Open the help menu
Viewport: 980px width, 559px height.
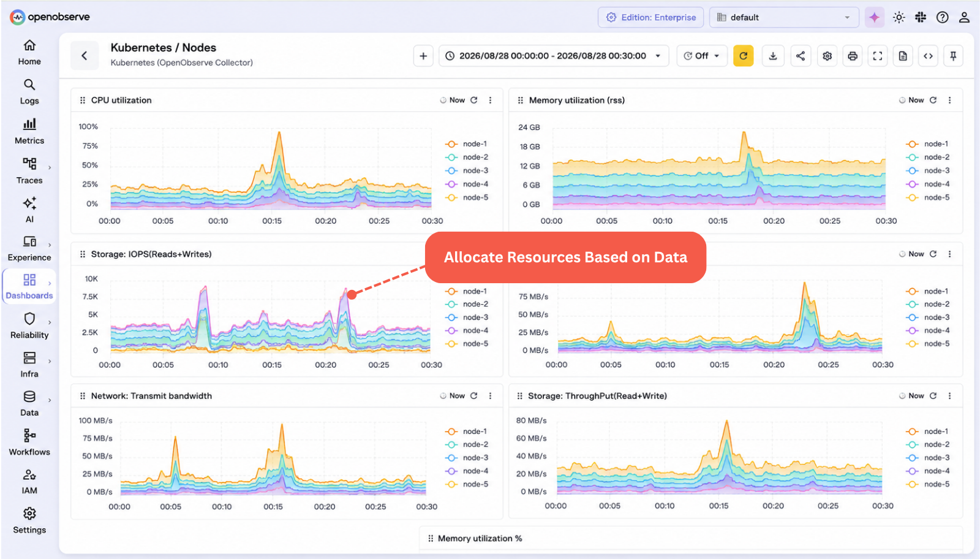click(943, 17)
